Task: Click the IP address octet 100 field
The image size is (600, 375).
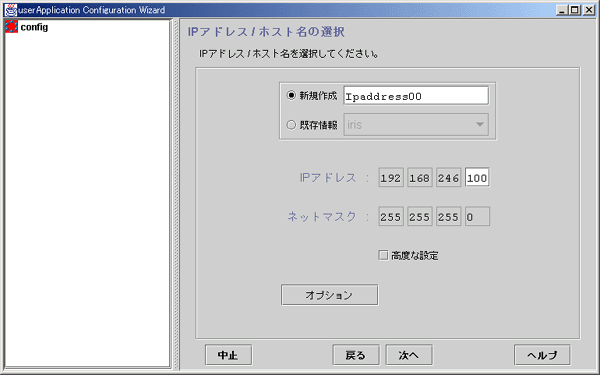Action: click(x=477, y=178)
